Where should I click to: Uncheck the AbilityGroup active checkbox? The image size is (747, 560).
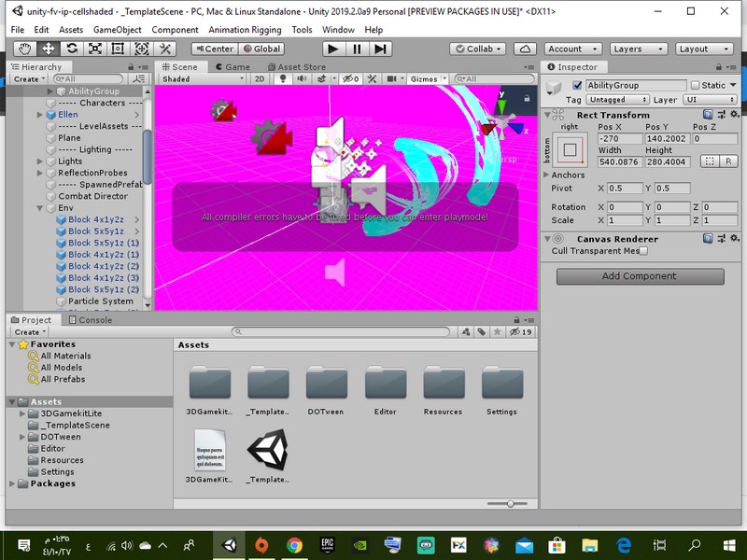(577, 85)
